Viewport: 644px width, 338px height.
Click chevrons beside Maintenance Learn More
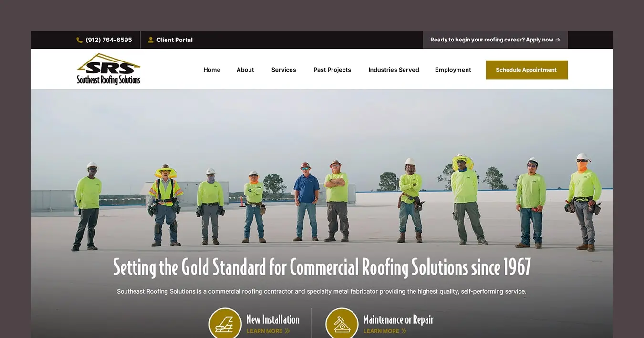click(404, 331)
